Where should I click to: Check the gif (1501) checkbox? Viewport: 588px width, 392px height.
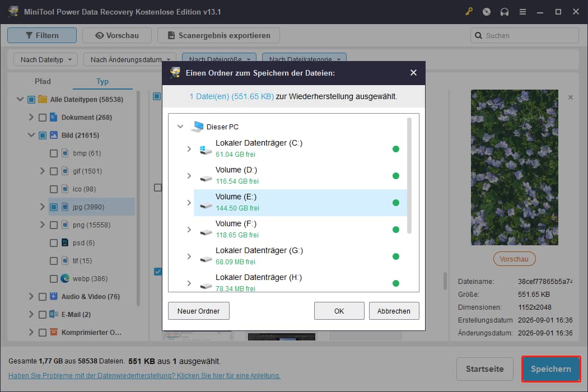click(x=54, y=171)
